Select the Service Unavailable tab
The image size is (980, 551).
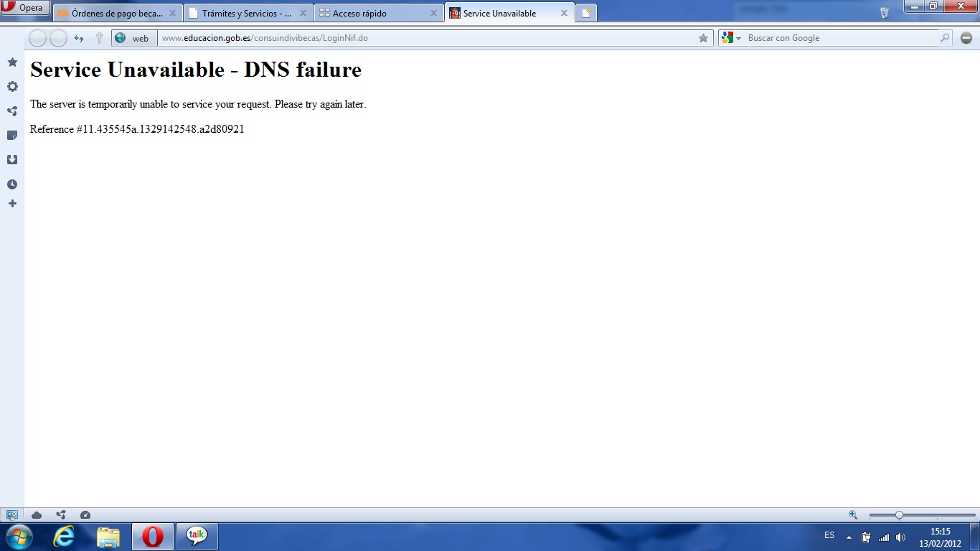point(509,13)
